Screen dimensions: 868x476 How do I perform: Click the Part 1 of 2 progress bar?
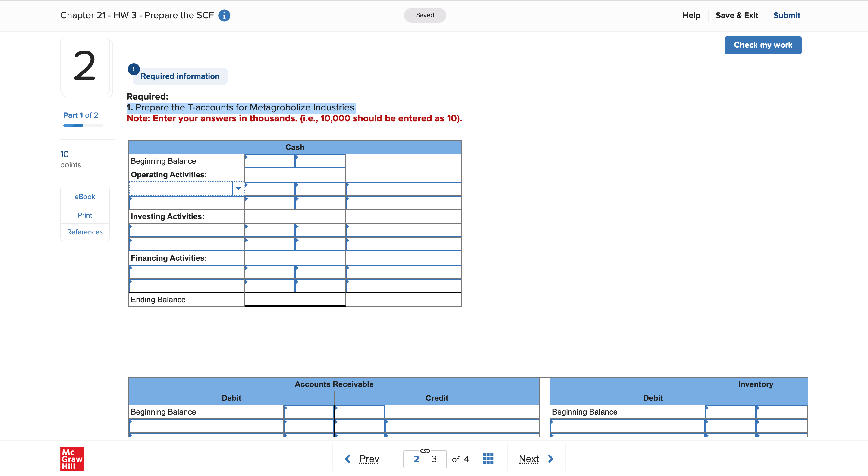click(83, 125)
